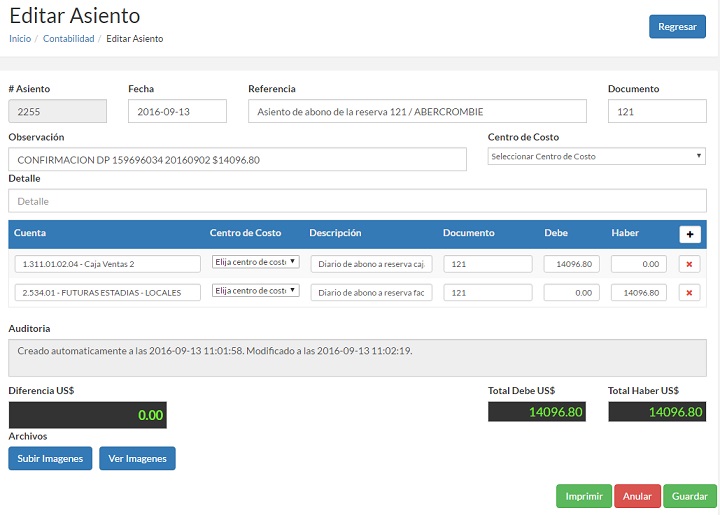Open the Seleccionar Centro de Costo dropdown

[596, 157]
